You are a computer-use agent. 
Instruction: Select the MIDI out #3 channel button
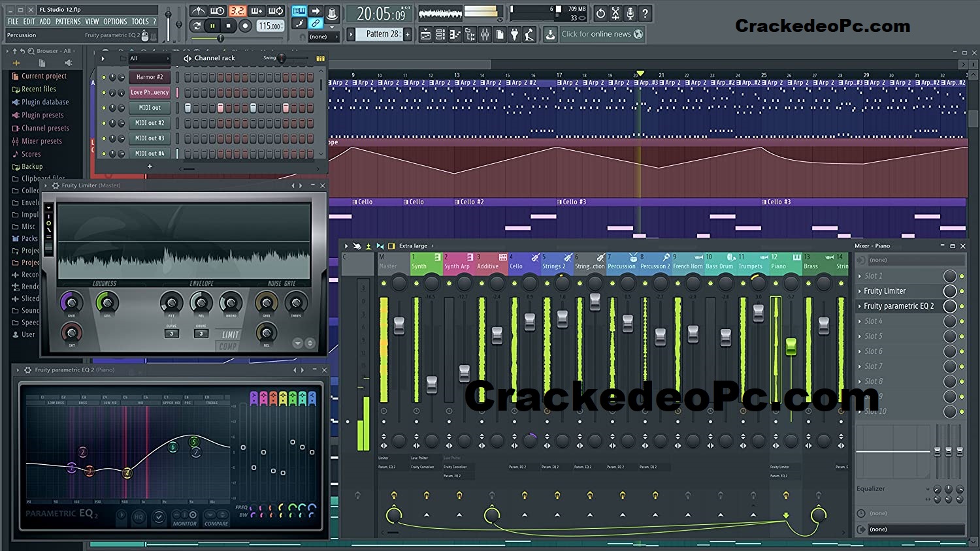pyautogui.click(x=150, y=138)
